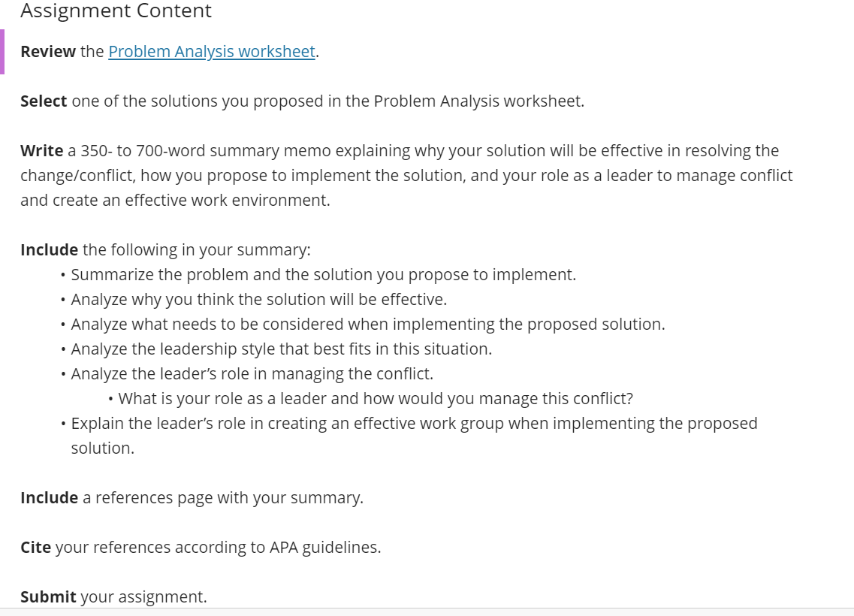Click the Assignment Content heading
Image resolution: width=854 pixels, height=616 pixels.
(x=116, y=11)
